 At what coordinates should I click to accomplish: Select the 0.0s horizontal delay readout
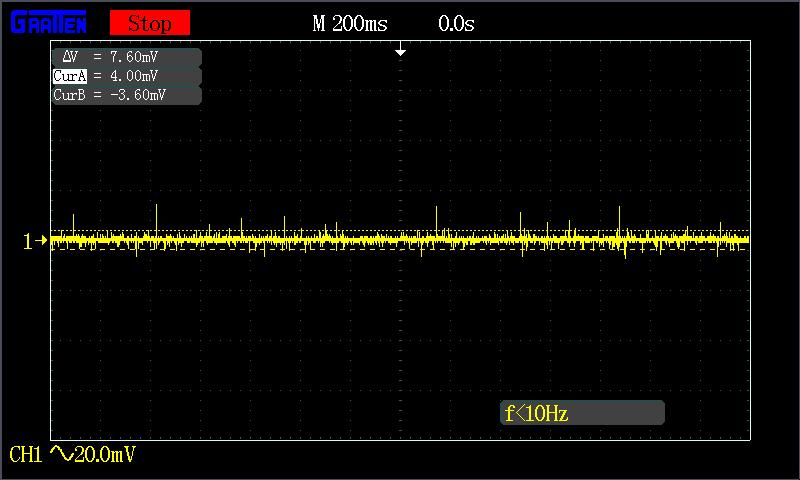[456, 23]
